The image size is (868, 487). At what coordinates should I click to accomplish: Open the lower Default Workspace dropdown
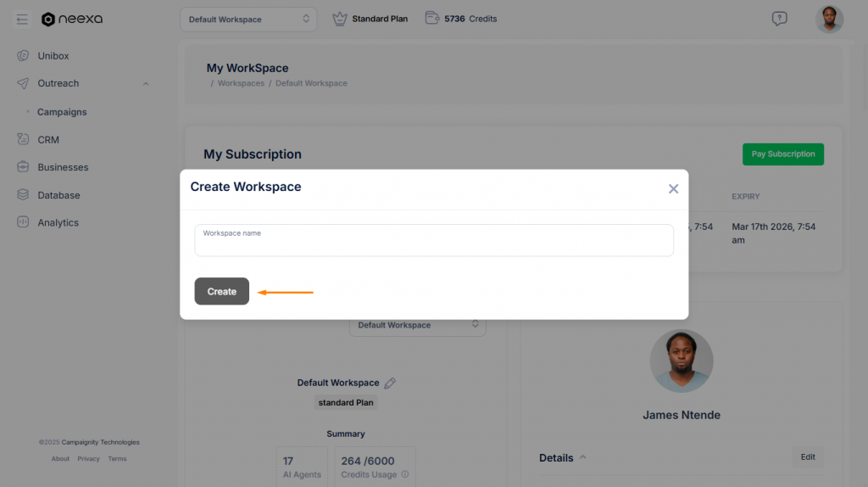[x=417, y=325]
